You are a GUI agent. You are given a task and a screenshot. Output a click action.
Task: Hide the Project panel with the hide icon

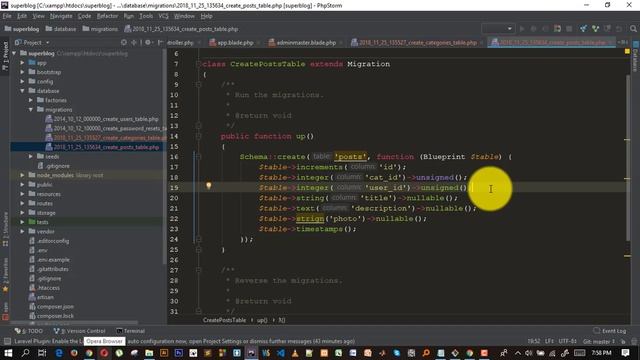pyautogui.click(x=160, y=42)
